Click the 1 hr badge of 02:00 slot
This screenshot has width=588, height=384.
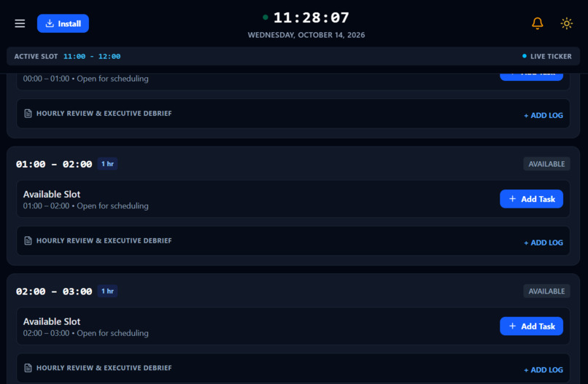pyautogui.click(x=107, y=291)
